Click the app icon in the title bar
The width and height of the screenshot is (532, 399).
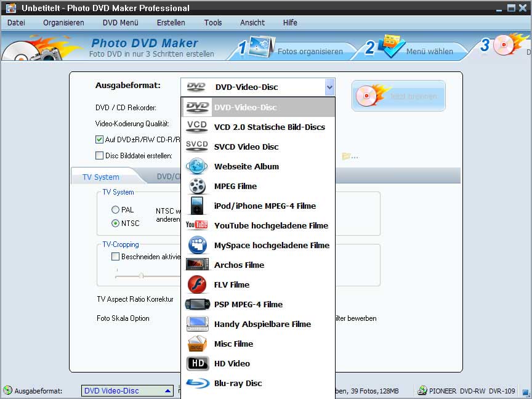click(x=11, y=8)
